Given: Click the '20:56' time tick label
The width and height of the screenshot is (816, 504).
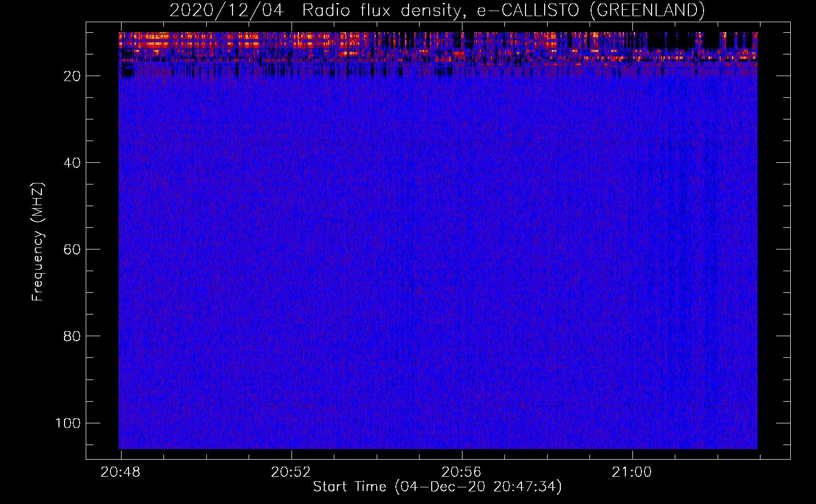Looking at the screenshot, I should click(461, 472).
